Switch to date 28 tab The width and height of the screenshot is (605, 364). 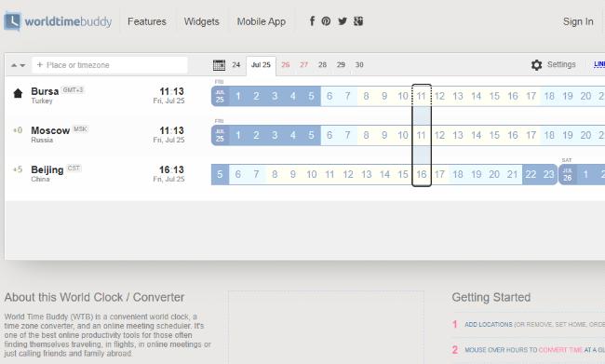[323, 65]
